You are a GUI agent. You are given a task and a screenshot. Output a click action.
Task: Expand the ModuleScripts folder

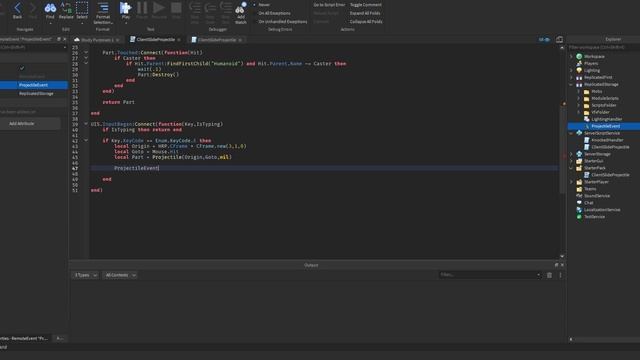tap(579, 98)
